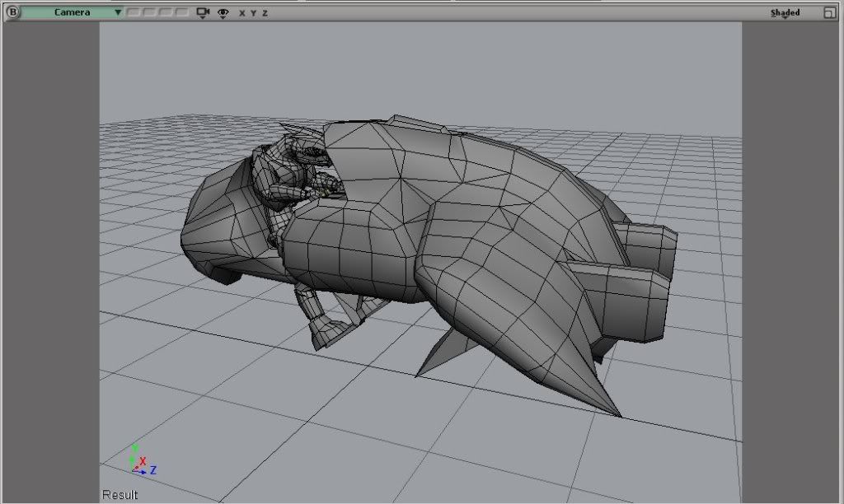
Task: Click the XYZ axis orientation gizmo
Action: pos(142,461)
